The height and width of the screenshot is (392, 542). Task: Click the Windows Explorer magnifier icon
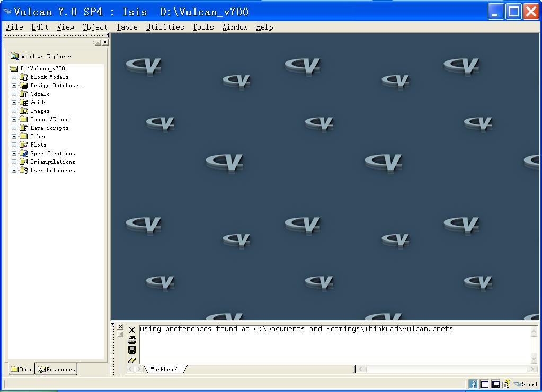14,56
